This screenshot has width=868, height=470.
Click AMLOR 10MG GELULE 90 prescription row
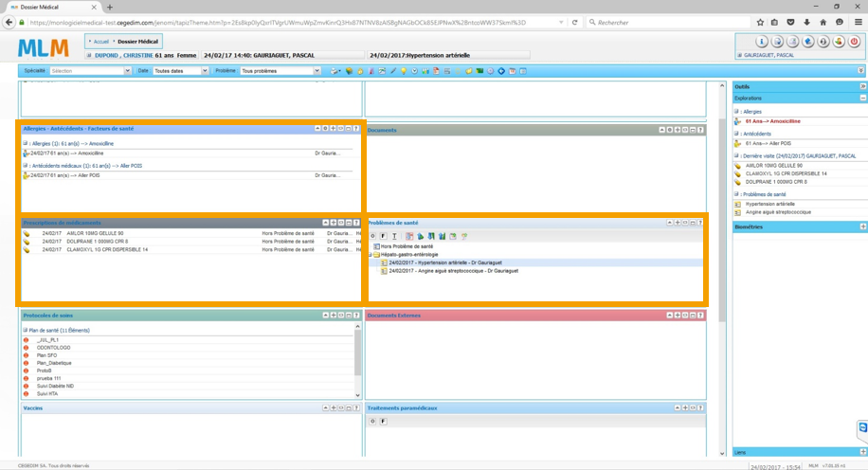94,233
